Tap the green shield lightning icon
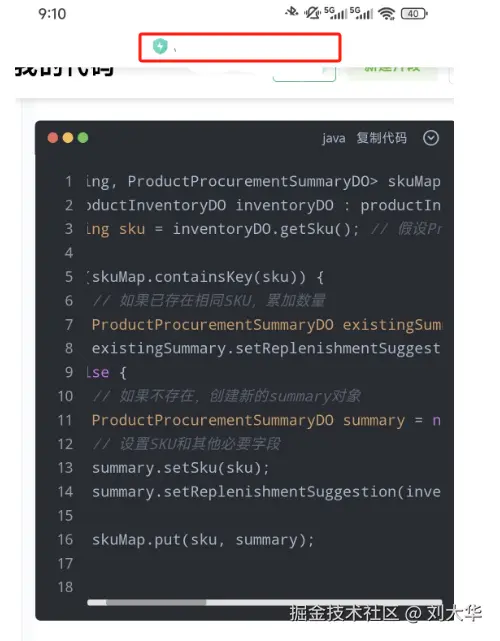 pos(160,46)
